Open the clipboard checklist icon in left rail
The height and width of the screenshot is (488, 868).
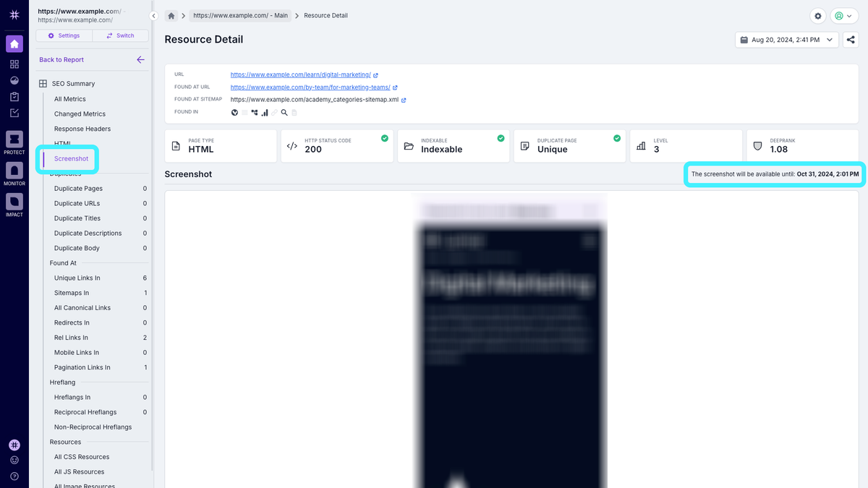click(14, 97)
